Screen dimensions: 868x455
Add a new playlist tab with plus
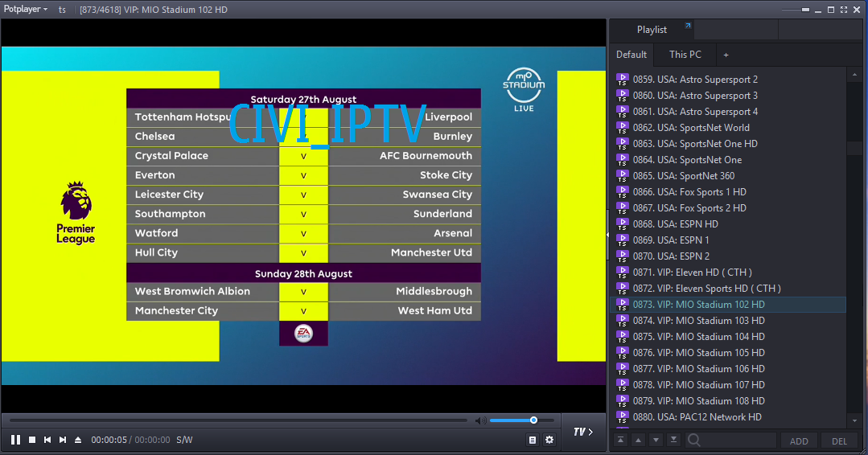pyautogui.click(x=726, y=55)
